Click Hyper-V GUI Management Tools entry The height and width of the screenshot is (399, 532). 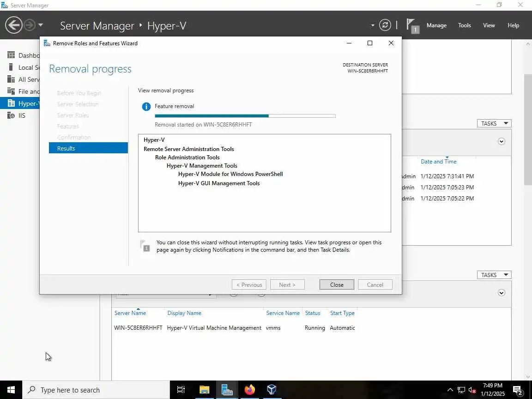[219, 183]
